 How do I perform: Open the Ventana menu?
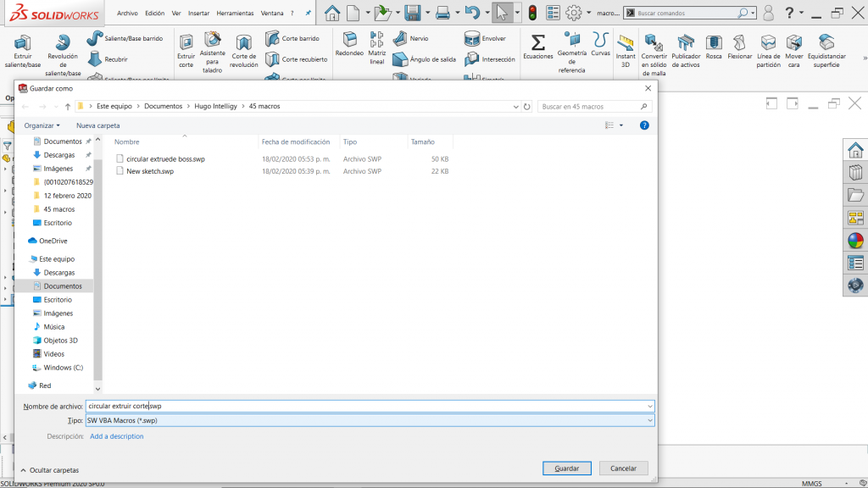[272, 13]
